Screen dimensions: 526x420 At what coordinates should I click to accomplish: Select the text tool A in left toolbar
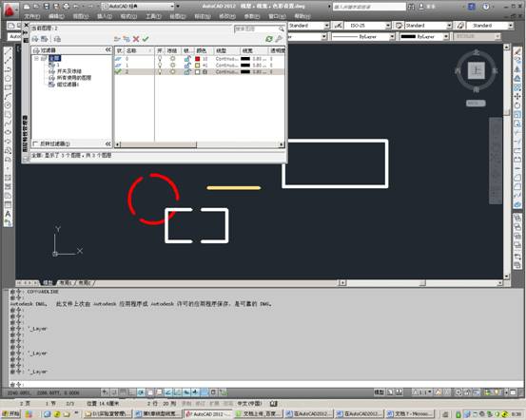(x=9, y=214)
